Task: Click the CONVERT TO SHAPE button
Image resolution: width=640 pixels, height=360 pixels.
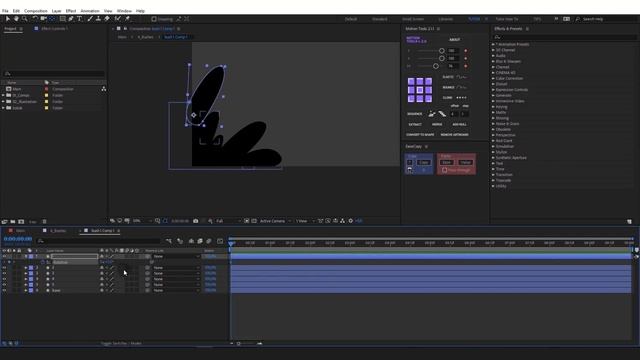Action: [420, 135]
